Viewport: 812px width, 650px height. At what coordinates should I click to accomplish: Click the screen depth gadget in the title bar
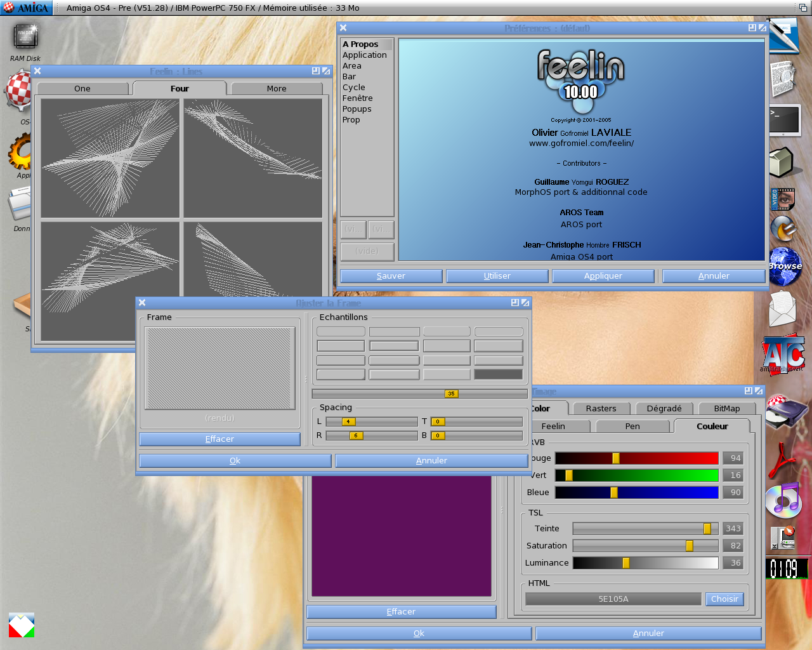803,8
